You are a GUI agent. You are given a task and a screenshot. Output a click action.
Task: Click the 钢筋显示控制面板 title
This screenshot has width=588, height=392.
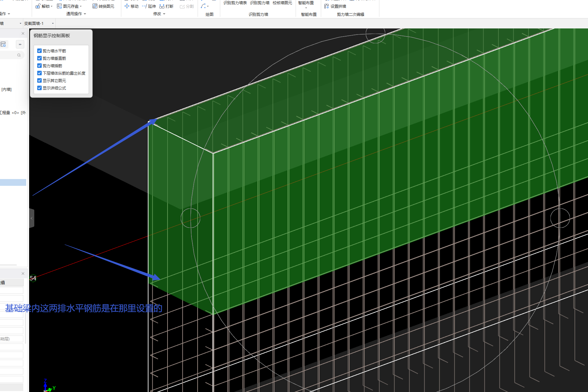click(52, 36)
